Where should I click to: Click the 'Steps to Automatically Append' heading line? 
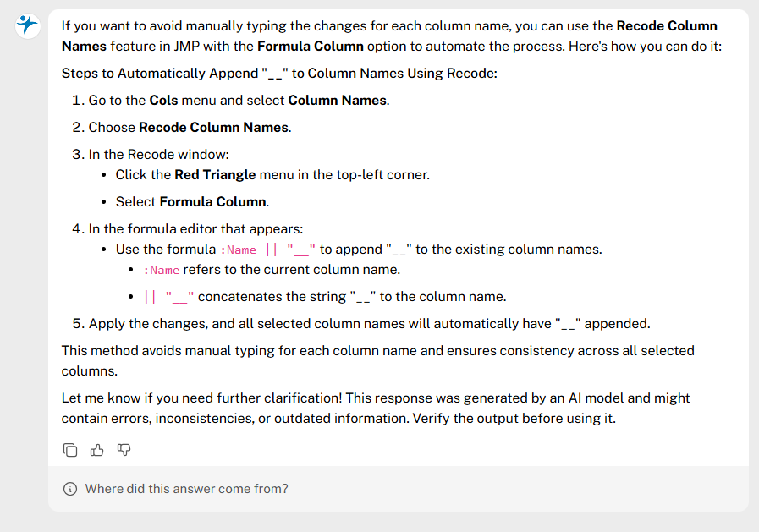(279, 74)
